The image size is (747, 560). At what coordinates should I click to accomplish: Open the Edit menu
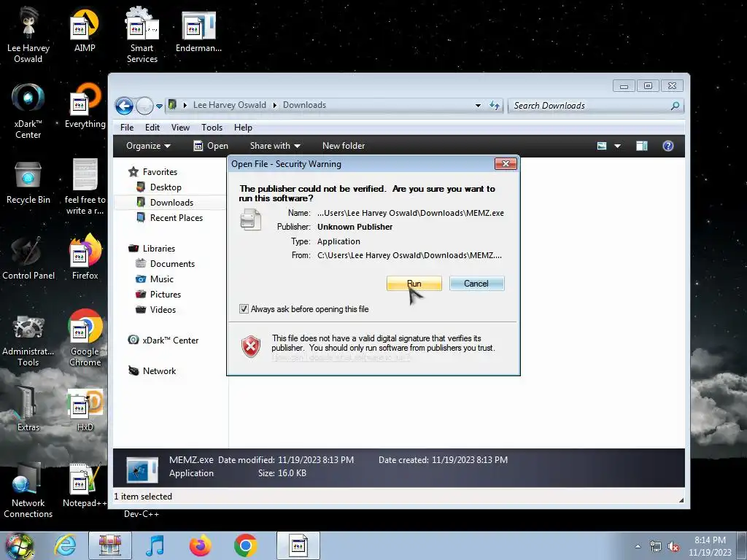click(152, 128)
